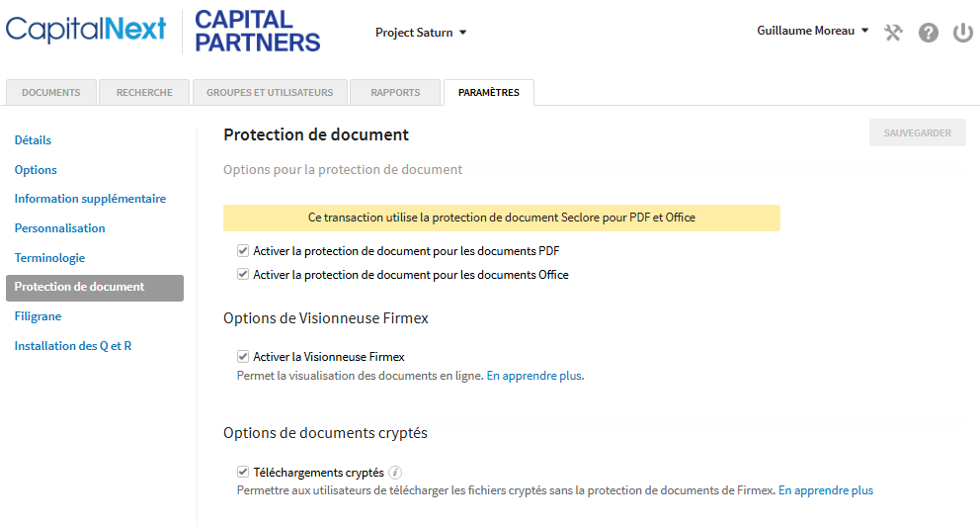This screenshot has height=527, width=980.
Task: Switch to the Documents tab
Action: 51,93
